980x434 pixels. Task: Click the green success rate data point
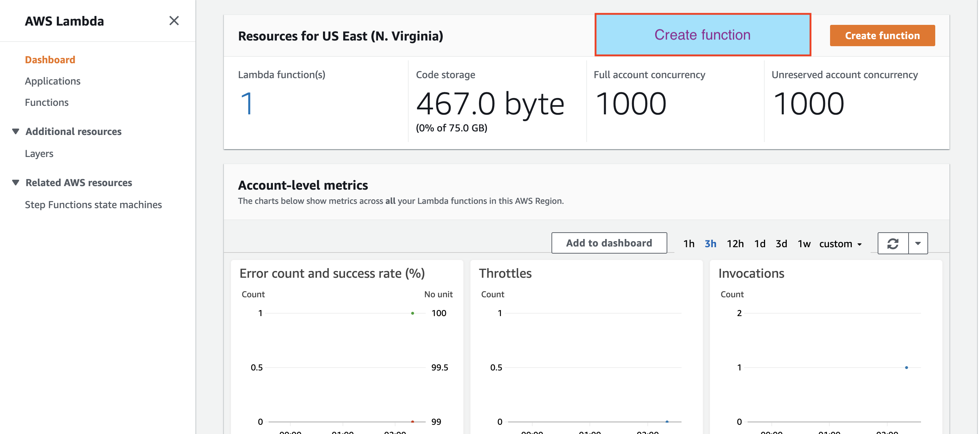pos(413,313)
